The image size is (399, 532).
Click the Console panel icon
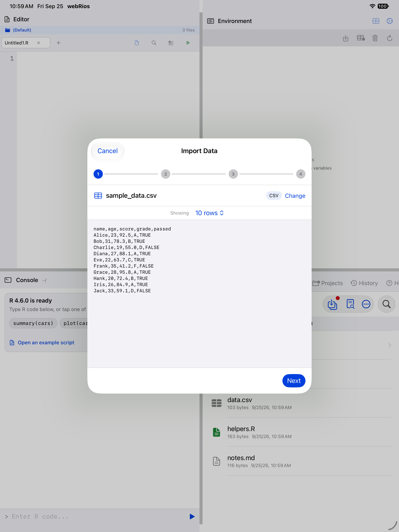click(8, 280)
